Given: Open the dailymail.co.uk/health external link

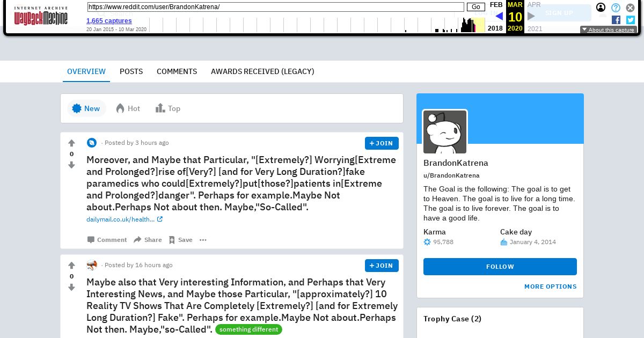Looking at the screenshot, I should coord(125,219).
